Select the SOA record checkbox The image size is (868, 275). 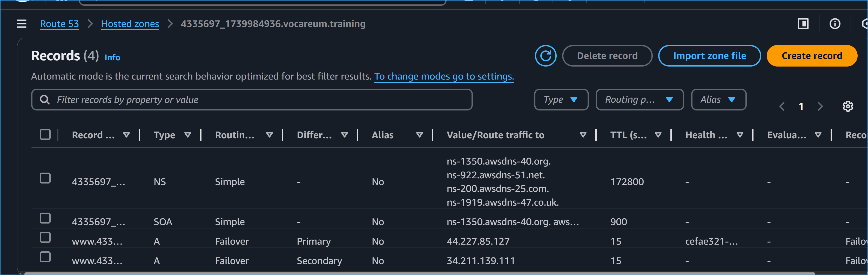pyautogui.click(x=45, y=218)
